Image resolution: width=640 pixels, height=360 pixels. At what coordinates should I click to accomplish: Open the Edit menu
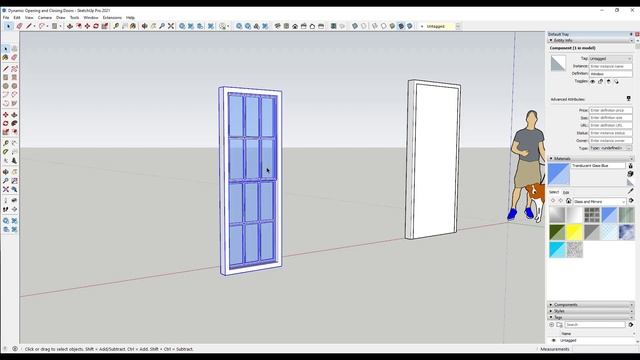(17, 18)
